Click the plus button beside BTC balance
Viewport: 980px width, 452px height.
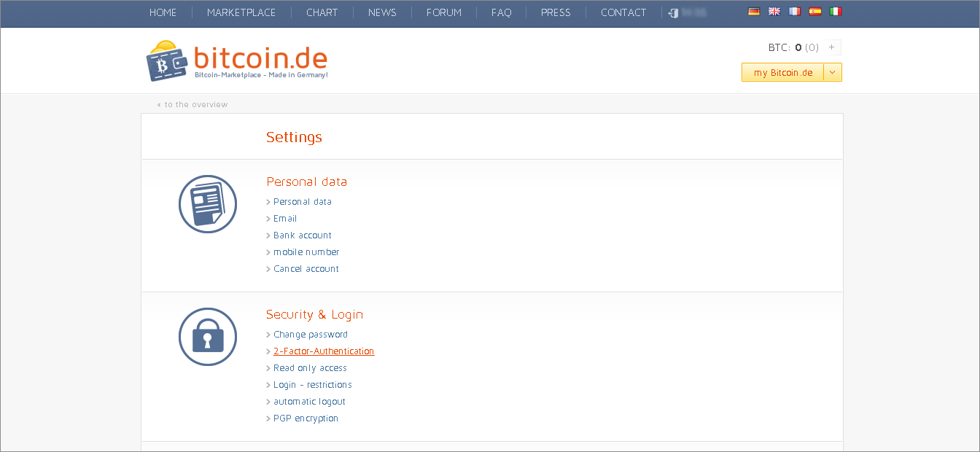coord(832,47)
